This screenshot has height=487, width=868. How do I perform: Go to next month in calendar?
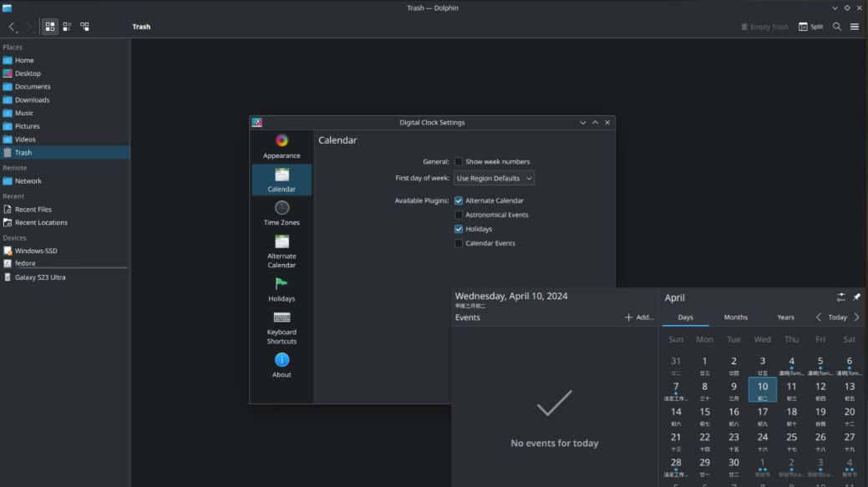tap(856, 317)
